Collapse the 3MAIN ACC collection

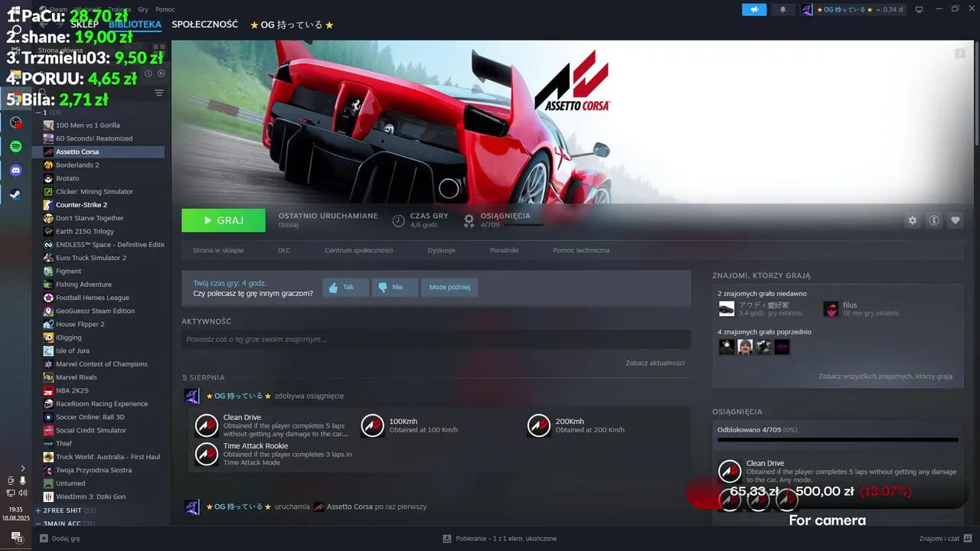(38, 523)
